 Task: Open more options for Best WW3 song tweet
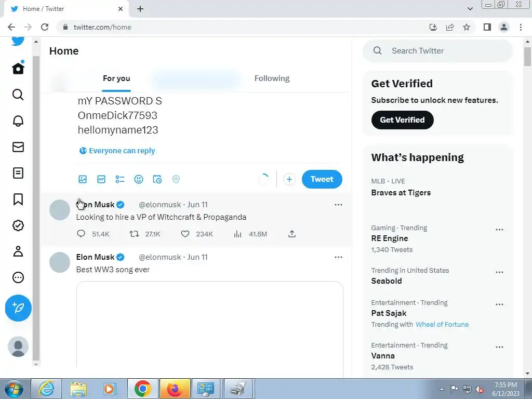click(338, 257)
